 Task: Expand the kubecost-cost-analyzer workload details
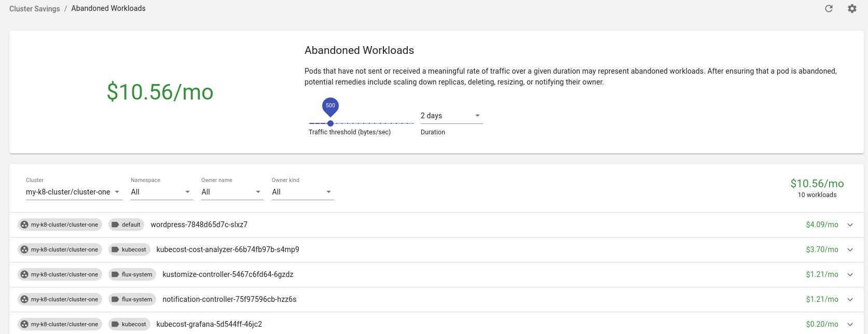[850, 249]
